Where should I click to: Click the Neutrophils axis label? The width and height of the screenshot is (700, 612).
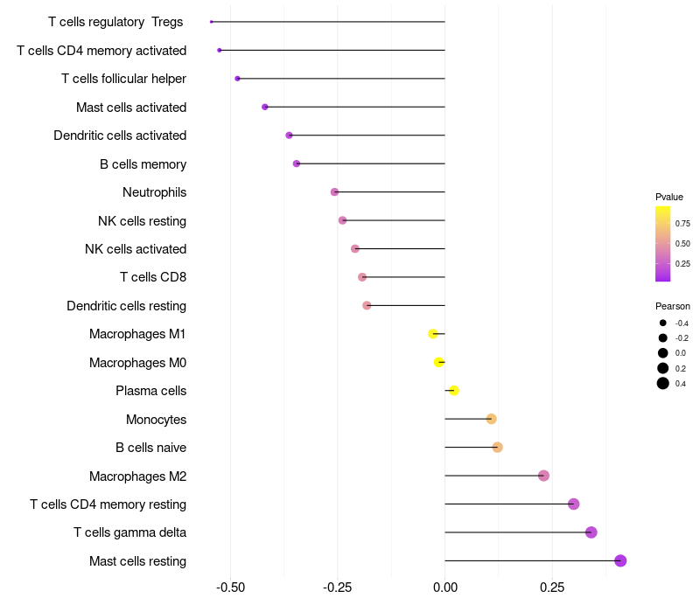coord(155,192)
